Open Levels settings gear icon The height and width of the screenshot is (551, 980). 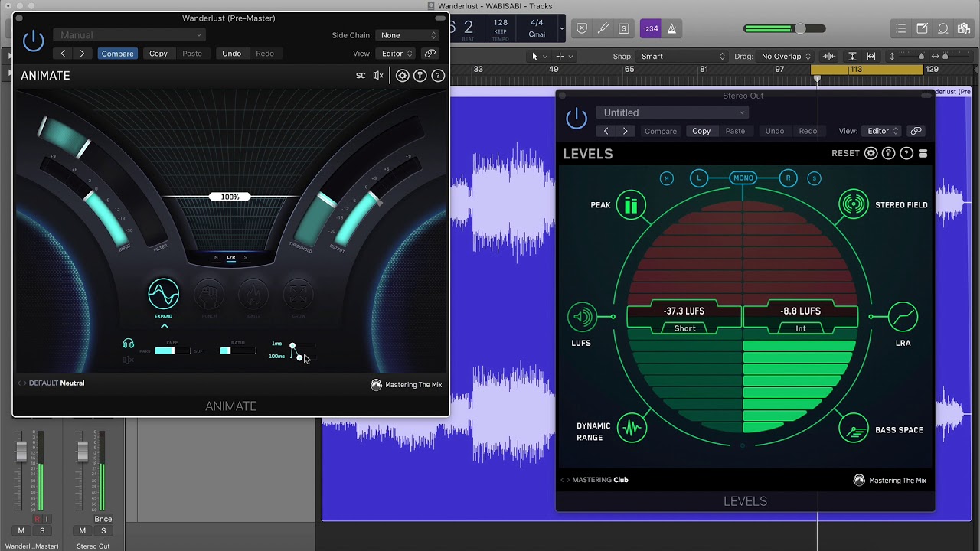coord(871,153)
